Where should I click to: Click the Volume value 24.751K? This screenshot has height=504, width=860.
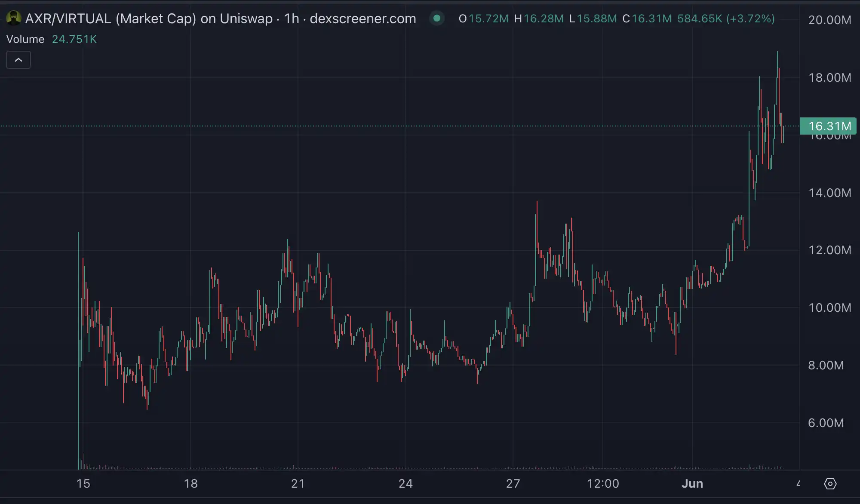[74, 39]
